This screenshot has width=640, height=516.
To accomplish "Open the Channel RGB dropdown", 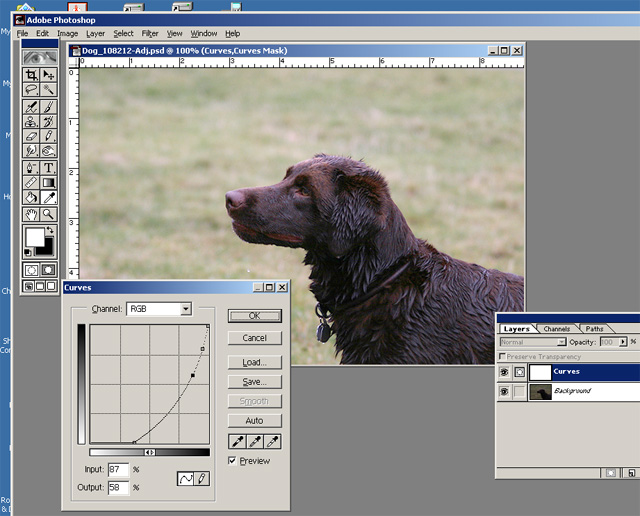I will (x=185, y=310).
